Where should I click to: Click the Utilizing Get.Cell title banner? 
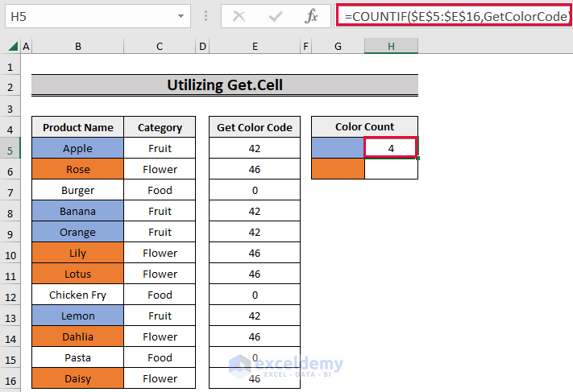point(225,85)
